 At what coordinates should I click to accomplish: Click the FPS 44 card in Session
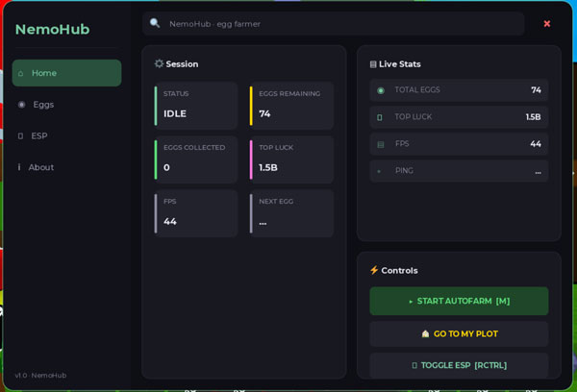point(196,213)
